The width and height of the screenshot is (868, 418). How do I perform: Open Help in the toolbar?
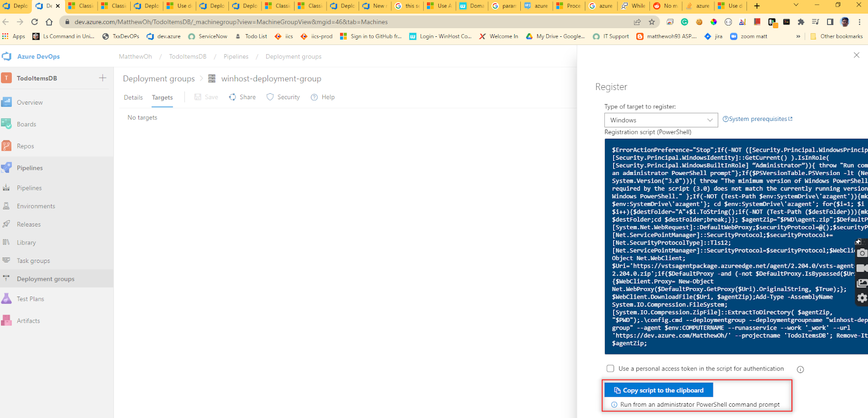click(x=322, y=97)
